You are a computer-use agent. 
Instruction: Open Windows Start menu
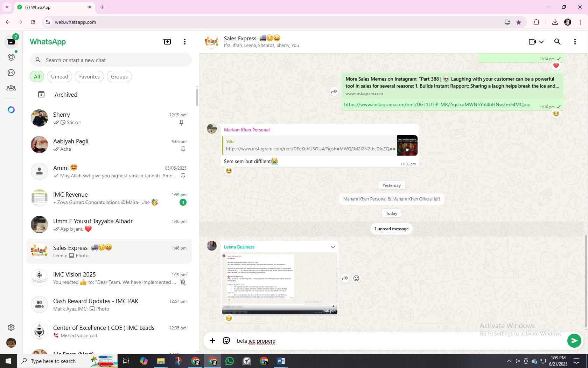coord(8,361)
